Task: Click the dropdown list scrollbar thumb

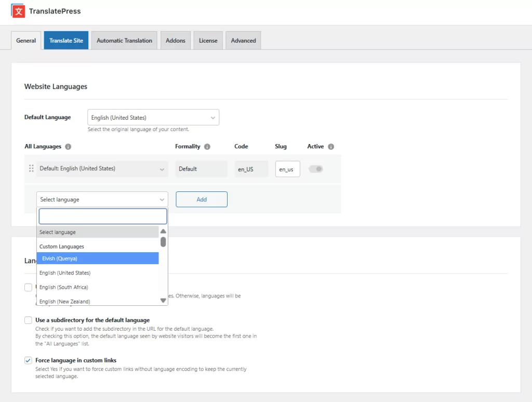Action: [x=163, y=242]
